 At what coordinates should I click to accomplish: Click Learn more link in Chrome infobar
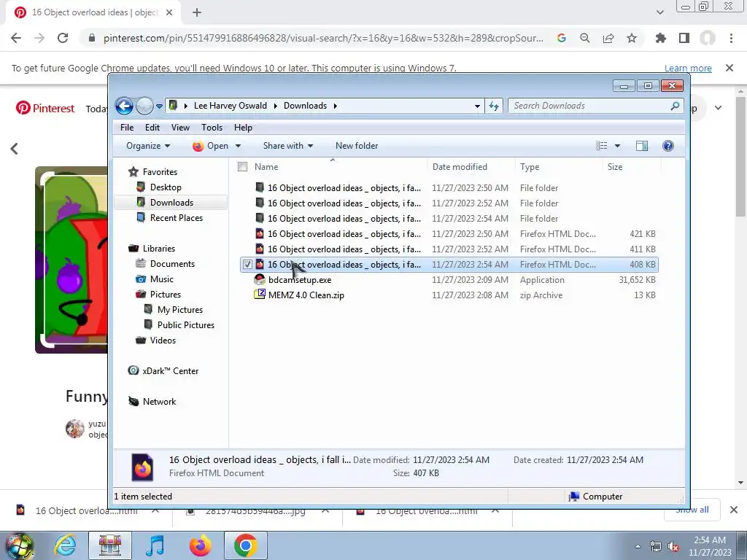[x=688, y=68]
